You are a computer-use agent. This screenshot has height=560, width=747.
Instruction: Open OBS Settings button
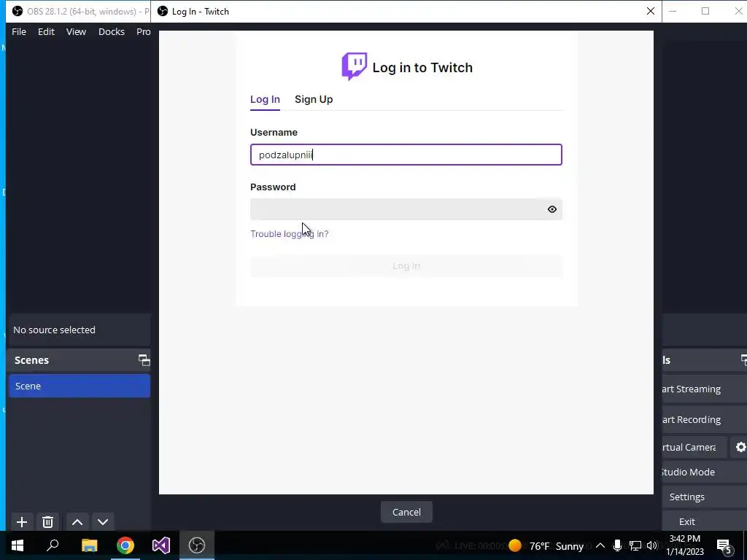(704, 497)
